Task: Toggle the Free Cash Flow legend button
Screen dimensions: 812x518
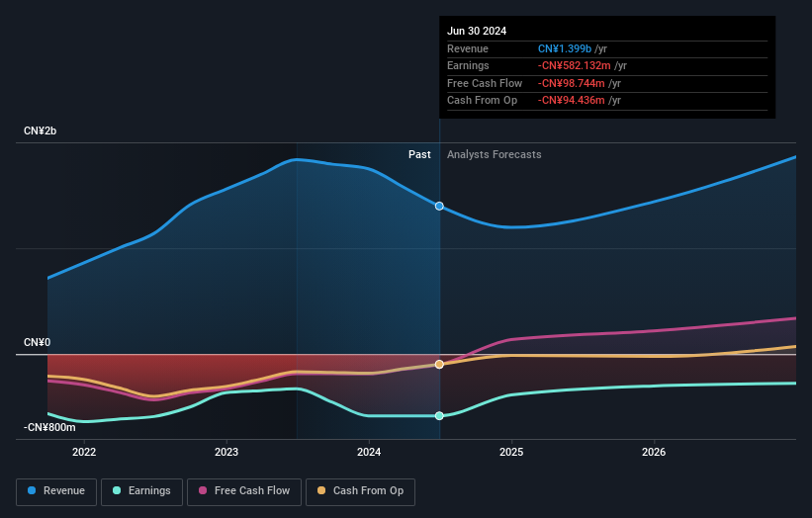Action: tap(244, 491)
